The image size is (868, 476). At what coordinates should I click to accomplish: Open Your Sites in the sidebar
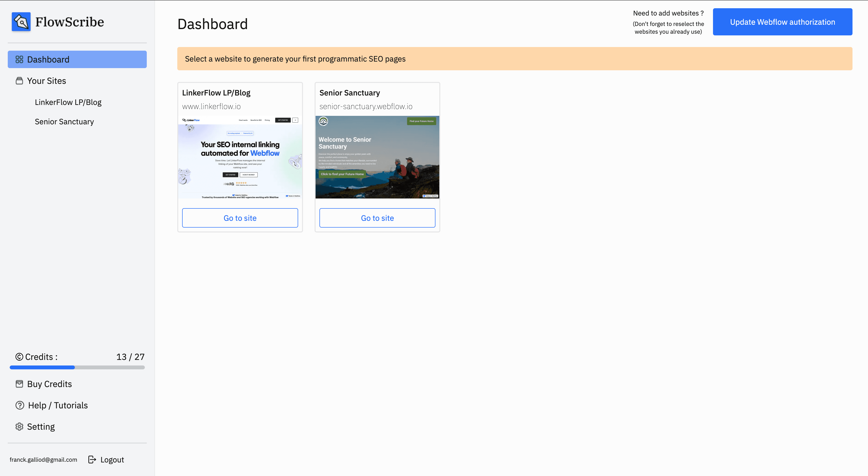coord(46,80)
